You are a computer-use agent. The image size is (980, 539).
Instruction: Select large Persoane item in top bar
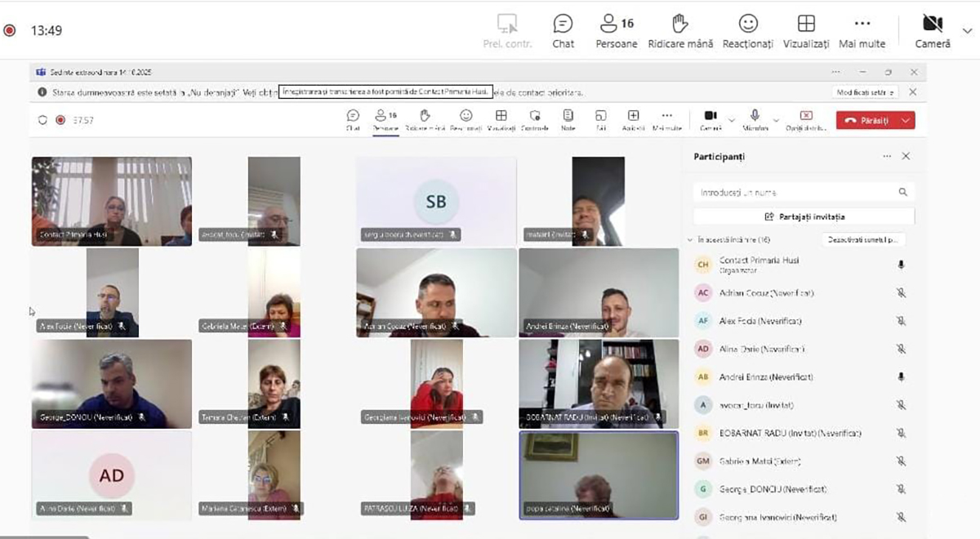(617, 30)
